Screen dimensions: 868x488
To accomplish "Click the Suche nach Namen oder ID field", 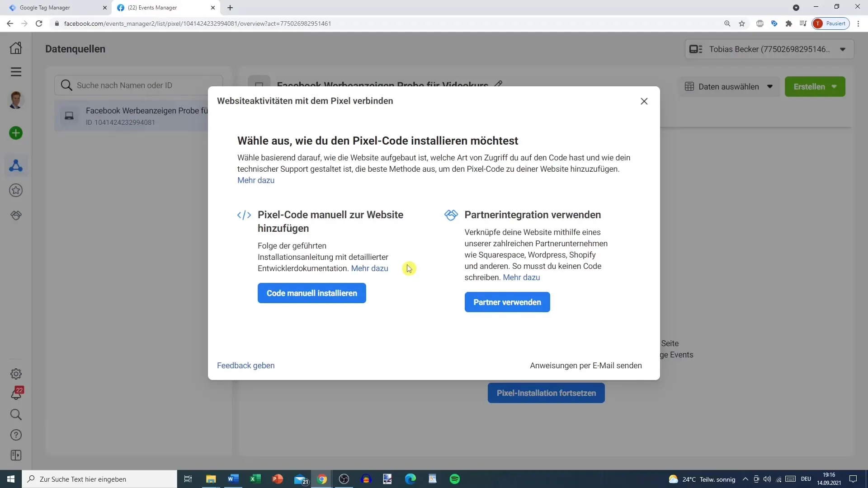I will point(139,85).
